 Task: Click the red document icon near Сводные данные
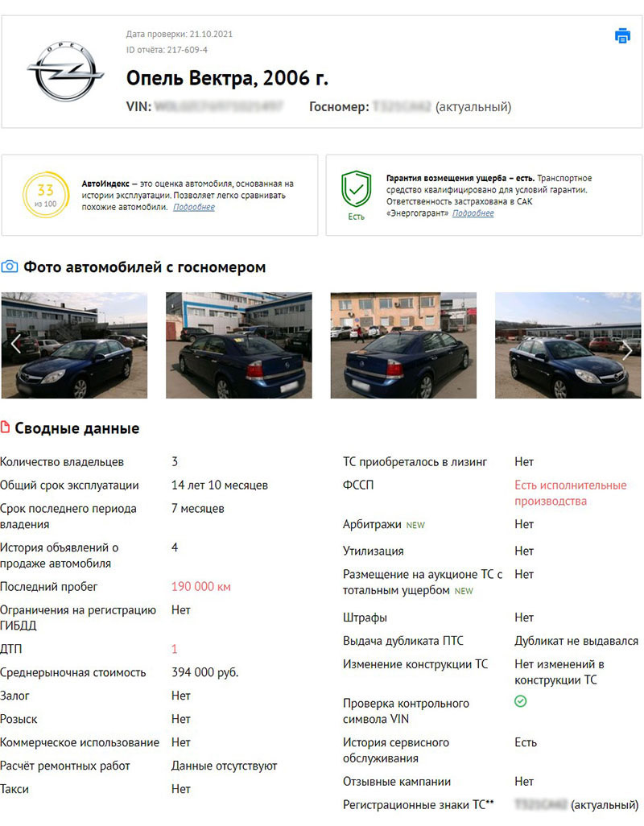tap(6, 427)
